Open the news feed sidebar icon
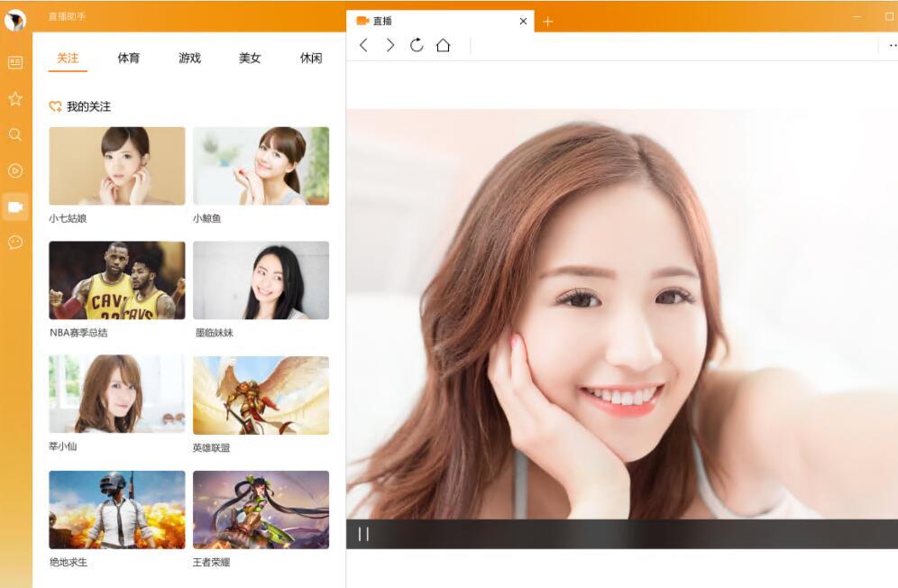 15,63
